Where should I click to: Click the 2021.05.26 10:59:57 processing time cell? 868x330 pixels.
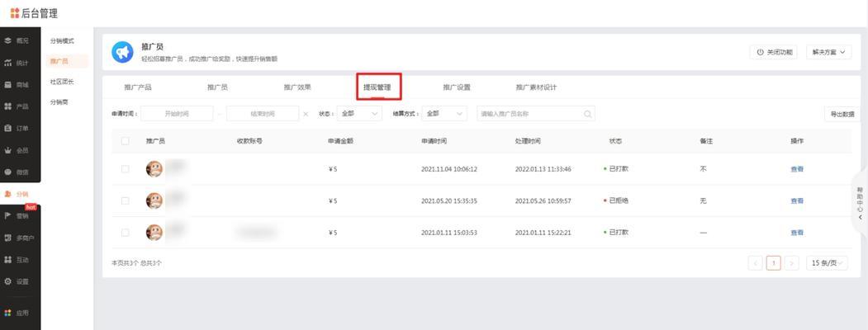[543, 201]
